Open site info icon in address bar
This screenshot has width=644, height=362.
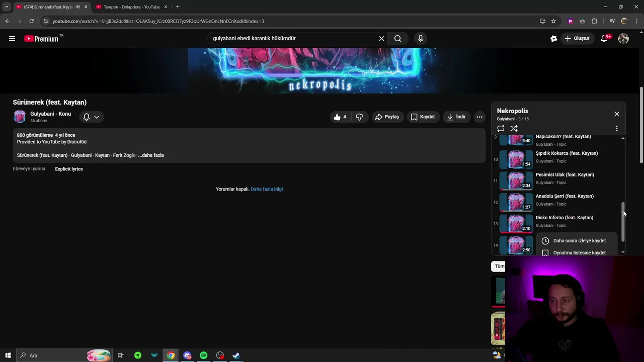(x=46, y=21)
